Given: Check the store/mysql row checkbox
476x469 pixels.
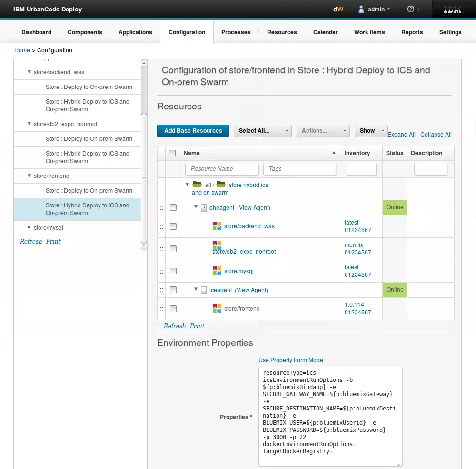Looking at the screenshot, I should (x=173, y=271).
